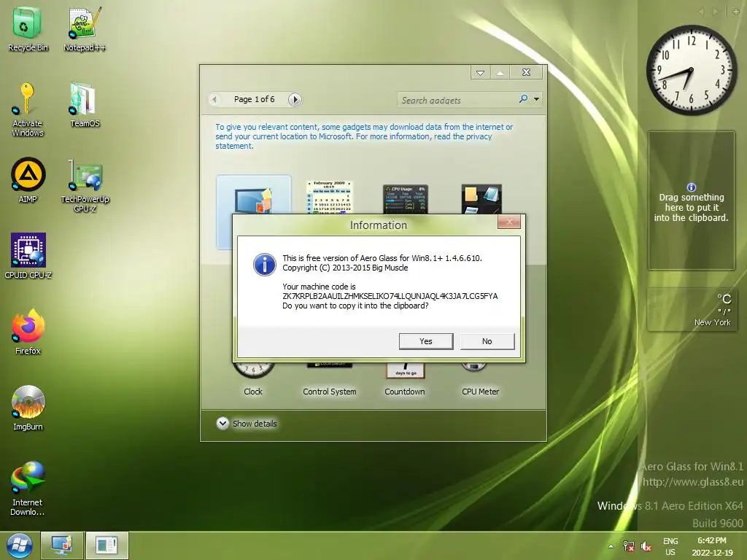Open the privacy statement notice link
Viewport: 747px width, 560px height.
click(363, 136)
